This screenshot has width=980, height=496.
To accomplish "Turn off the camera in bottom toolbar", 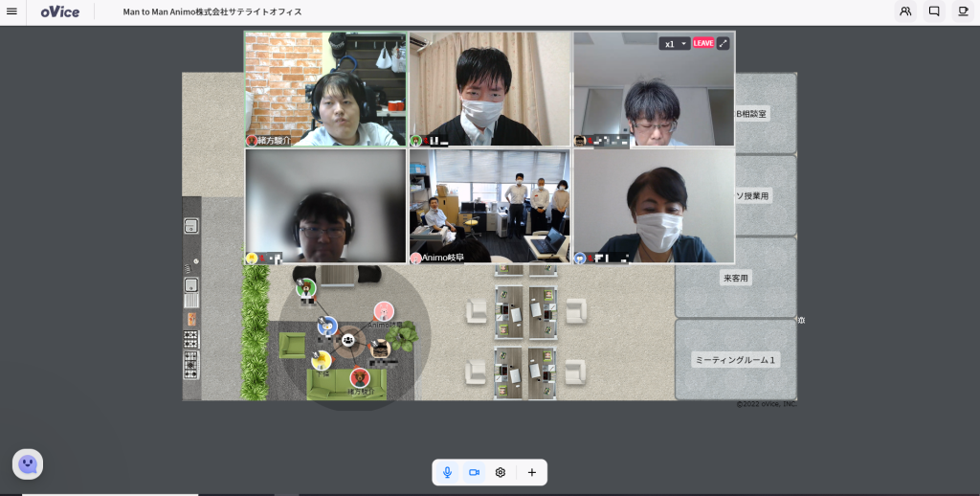I will 474,472.
